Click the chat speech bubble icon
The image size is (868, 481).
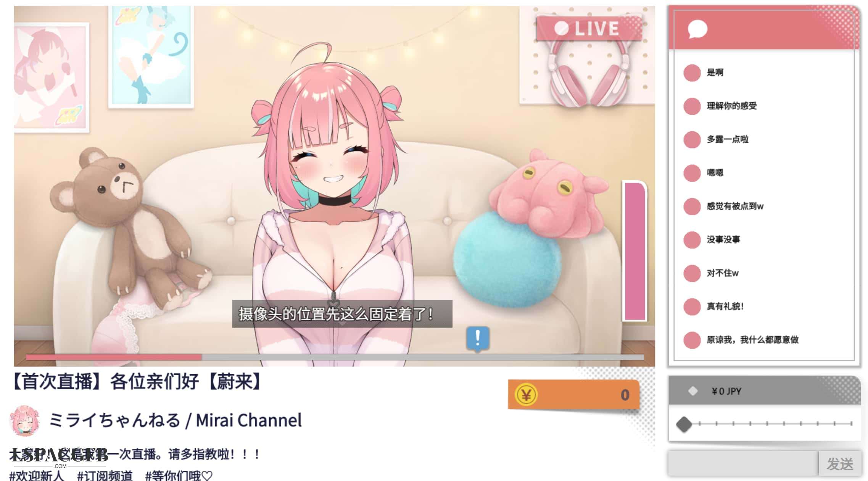pyautogui.click(x=697, y=29)
